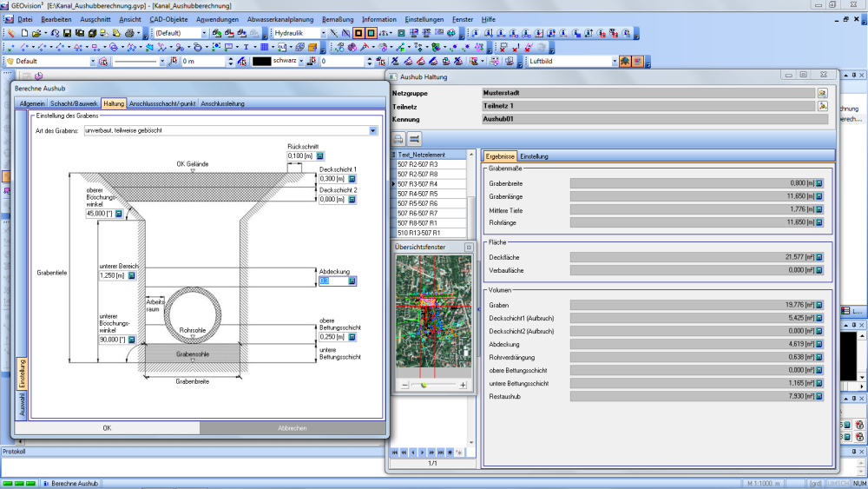
Task: Toggle the first orange Luftbild display button
Action: [x=625, y=62]
